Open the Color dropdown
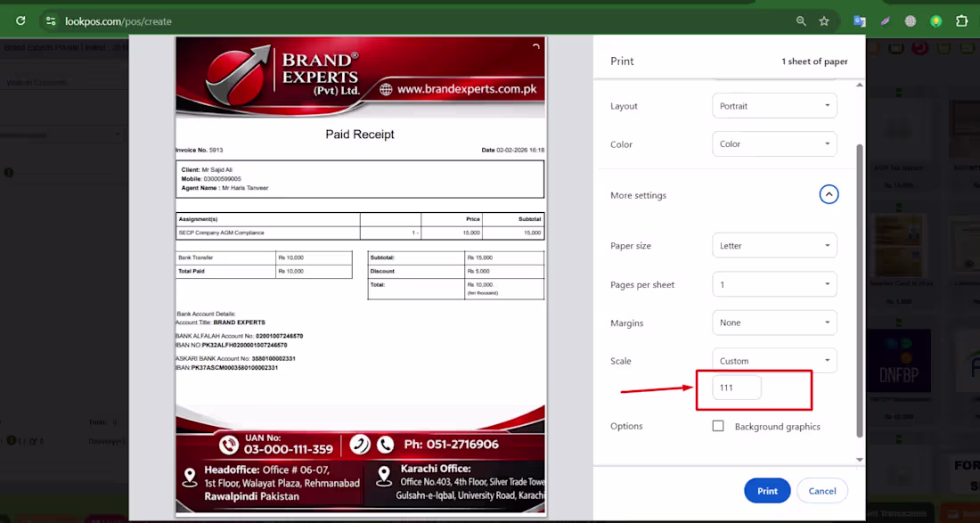This screenshot has height=523, width=980. [774, 143]
